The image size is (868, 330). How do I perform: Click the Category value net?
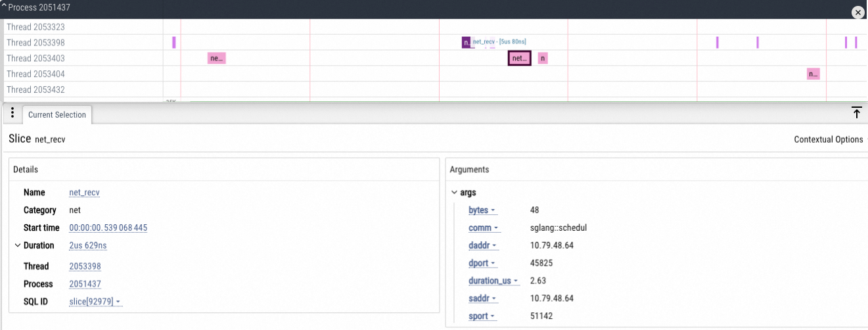76,210
